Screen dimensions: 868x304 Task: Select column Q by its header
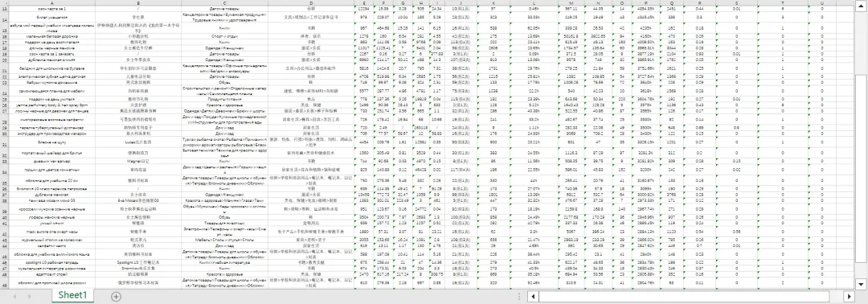[672, 2]
